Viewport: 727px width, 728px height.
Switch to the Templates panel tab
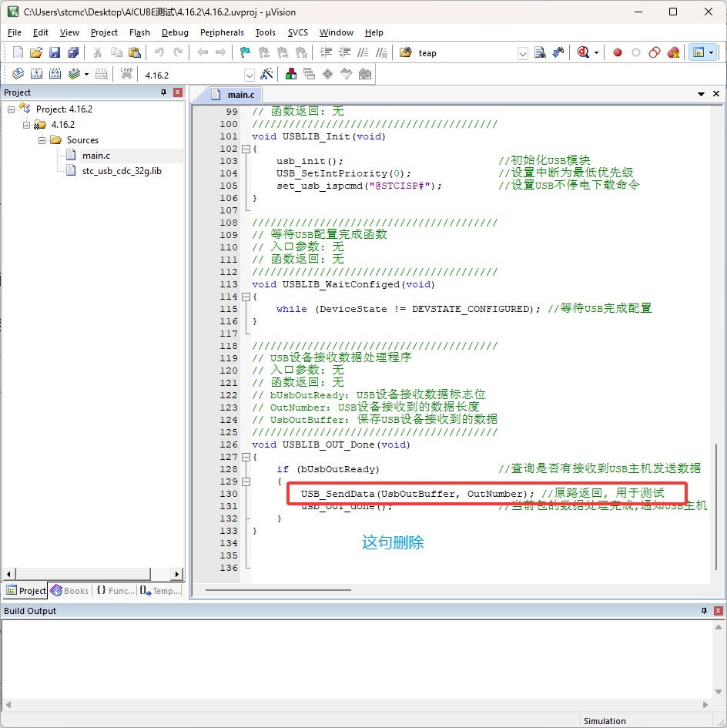pyautogui.click(x=159, y=591)
